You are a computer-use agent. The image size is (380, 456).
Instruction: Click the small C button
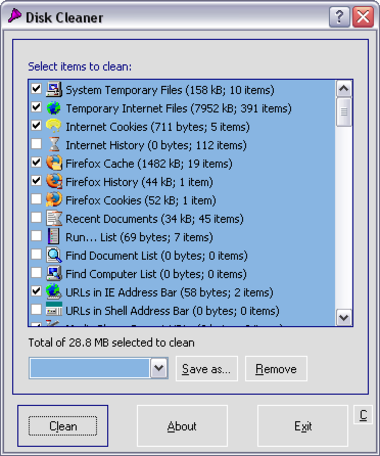[363, 415]
